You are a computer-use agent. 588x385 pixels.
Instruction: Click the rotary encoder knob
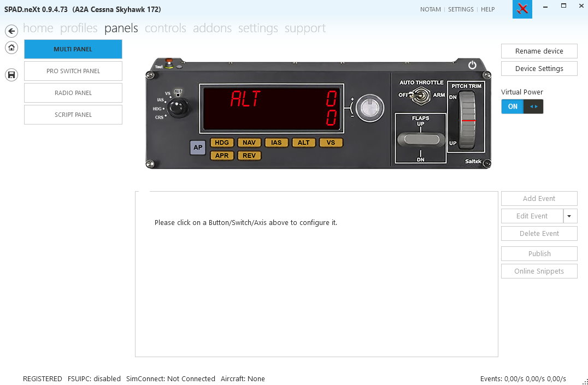(x=369, y=108)
